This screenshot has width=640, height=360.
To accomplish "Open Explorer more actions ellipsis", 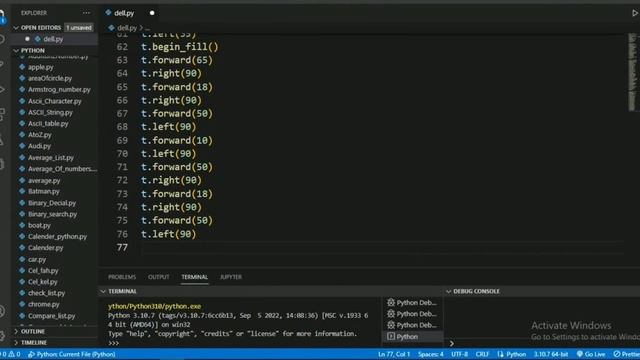I will coord(86,13).
